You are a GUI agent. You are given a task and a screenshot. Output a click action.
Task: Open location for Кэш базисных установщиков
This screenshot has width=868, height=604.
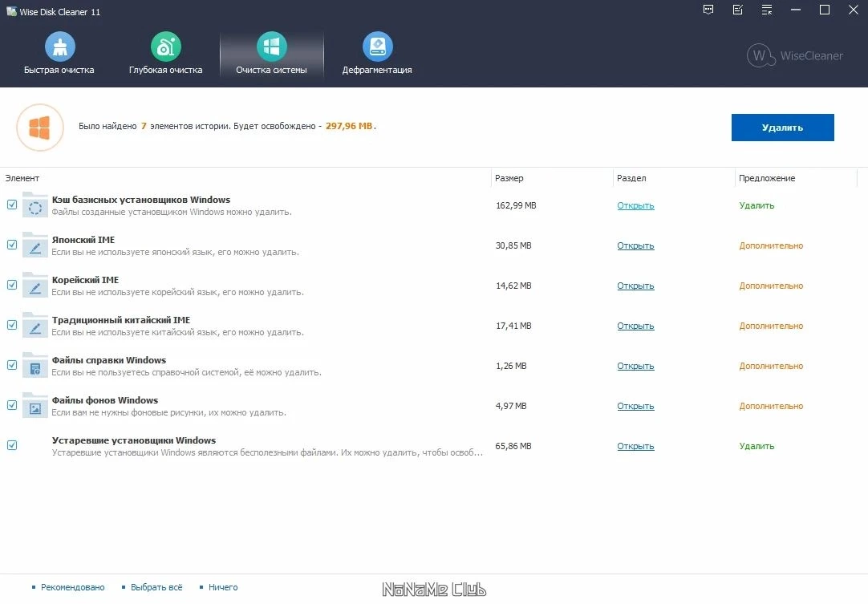635,205
